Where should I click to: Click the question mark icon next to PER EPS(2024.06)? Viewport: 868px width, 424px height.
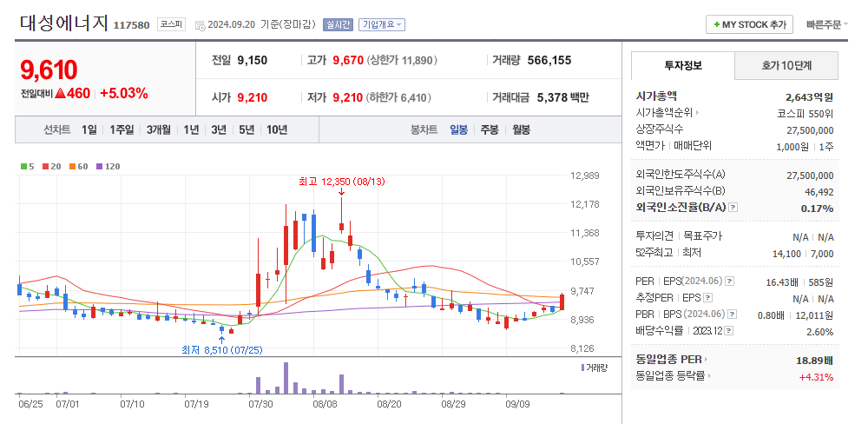730,282
